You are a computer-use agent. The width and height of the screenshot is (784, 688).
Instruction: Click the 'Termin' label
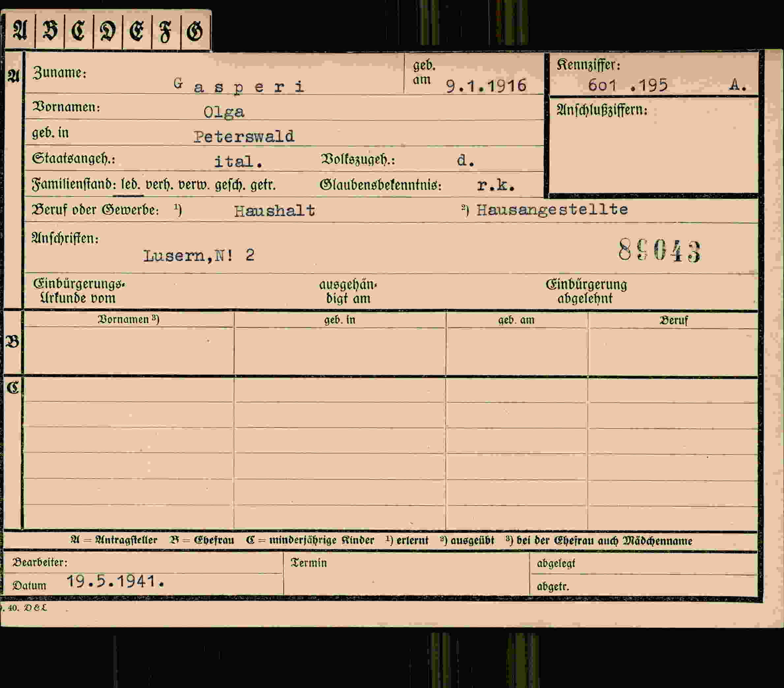click(309, 563)
